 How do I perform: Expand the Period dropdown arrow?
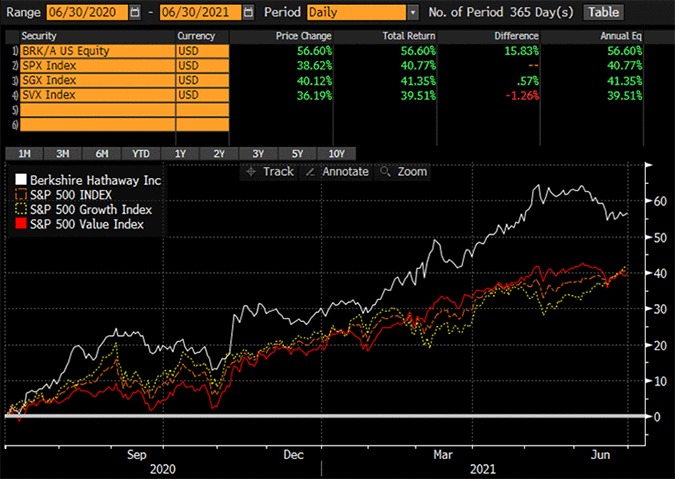tap(412, 12)
